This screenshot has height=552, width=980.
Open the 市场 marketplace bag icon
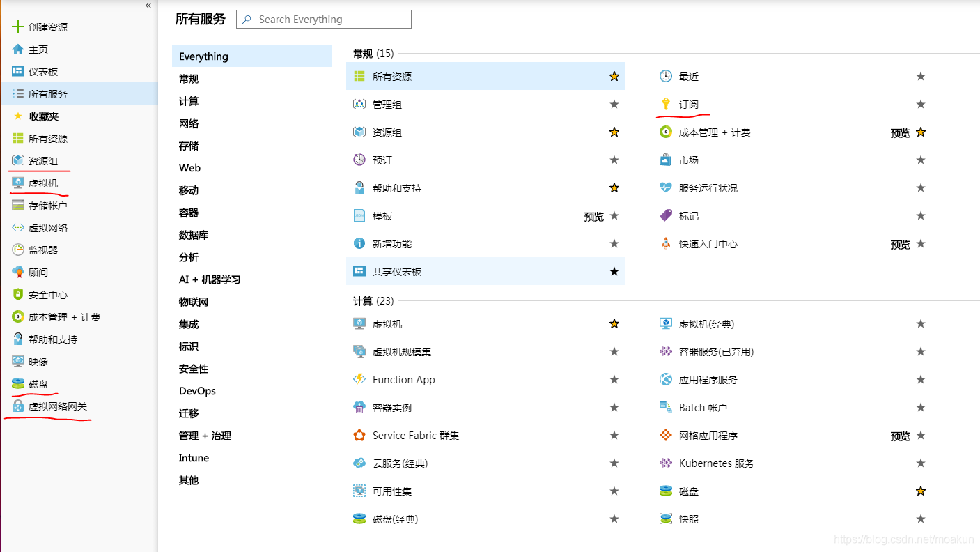pos(666,160)
